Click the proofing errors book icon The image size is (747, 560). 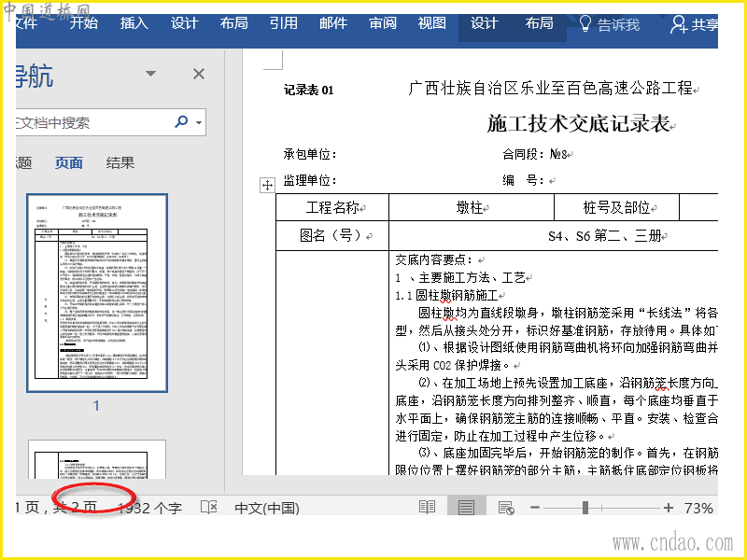(209, 507)
